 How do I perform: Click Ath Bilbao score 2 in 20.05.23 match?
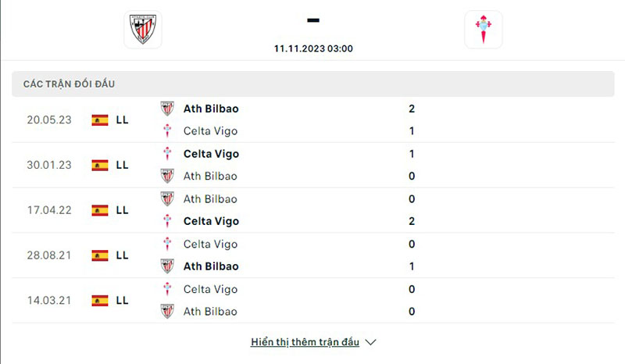tap(412, 109)
